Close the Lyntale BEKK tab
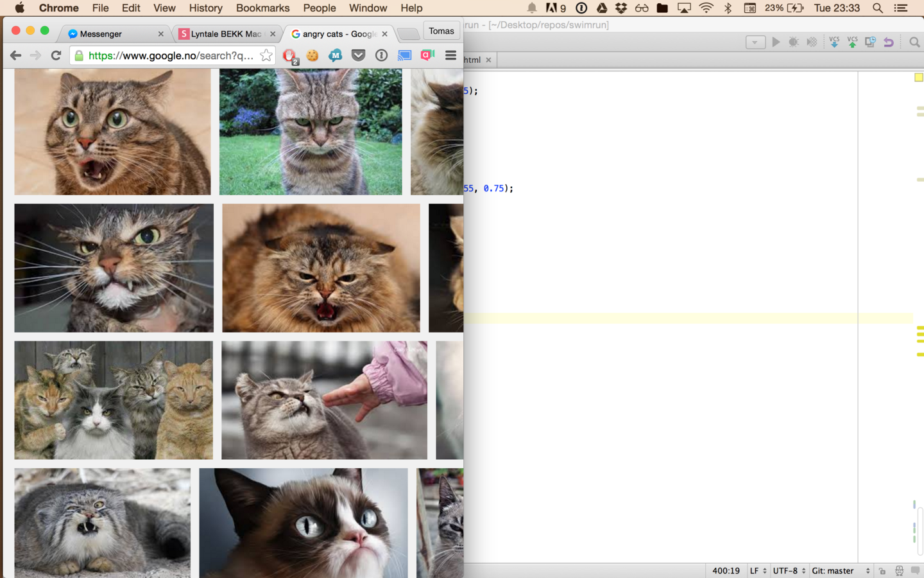Viewport: 924px width, 578px height. 272,34
